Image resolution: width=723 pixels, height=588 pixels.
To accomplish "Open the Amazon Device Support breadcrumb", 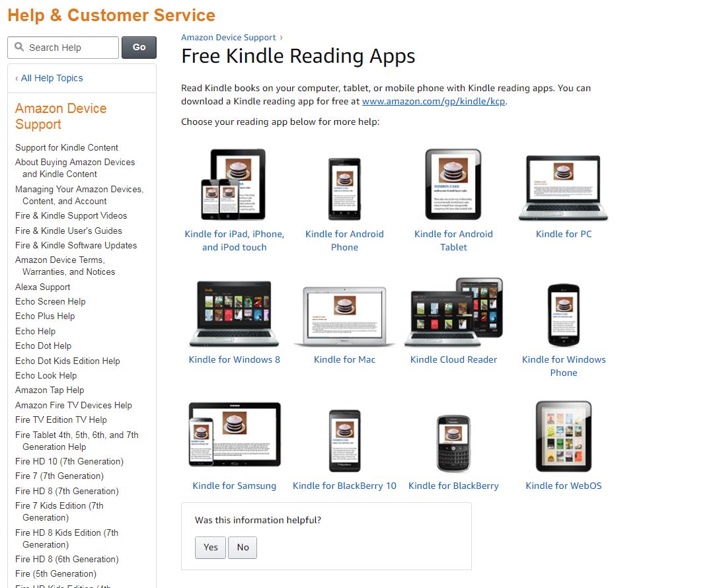I will (228, 37).
